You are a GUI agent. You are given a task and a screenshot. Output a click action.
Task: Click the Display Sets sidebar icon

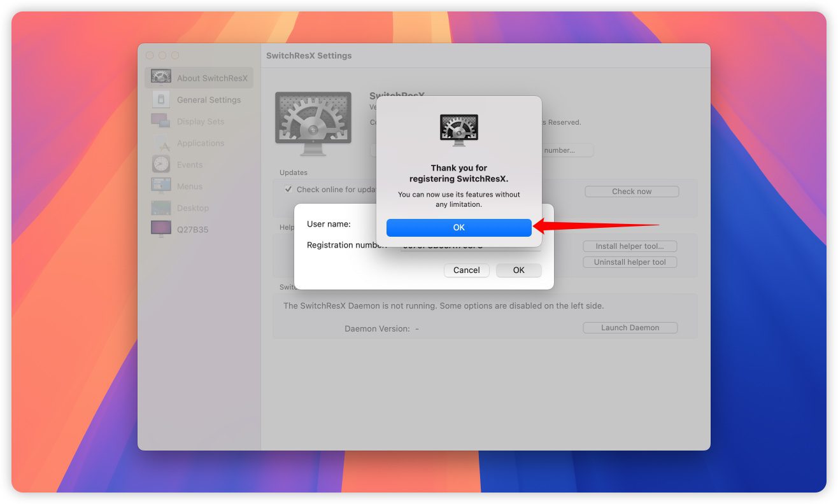pos(160,121)
